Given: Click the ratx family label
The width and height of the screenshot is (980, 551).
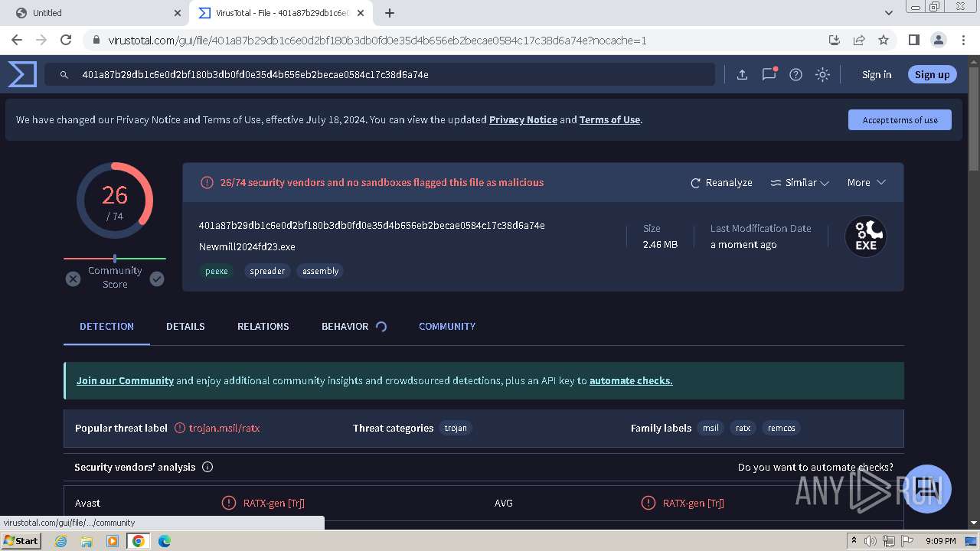Looking at the screenshot, I should coord(743,428).
